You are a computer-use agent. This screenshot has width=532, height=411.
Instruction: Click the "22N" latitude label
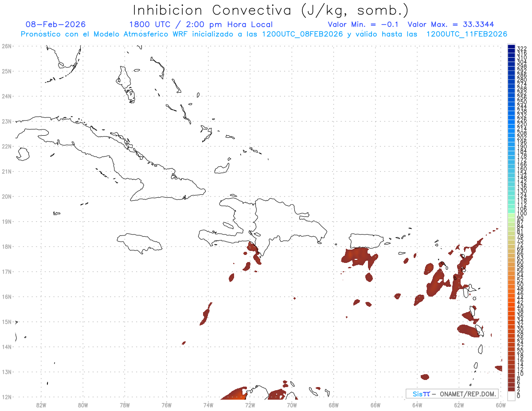coord(6,146)
